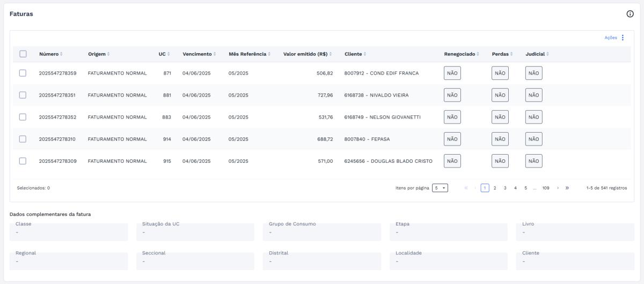
Task: Go to page 2
Action: tap(495, 188)
